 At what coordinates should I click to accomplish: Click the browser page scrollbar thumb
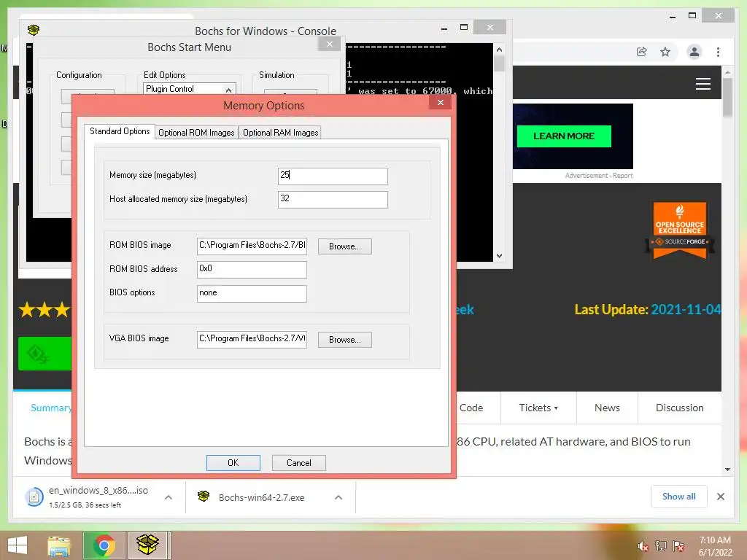pyautogui.click(x=727, y=97)
